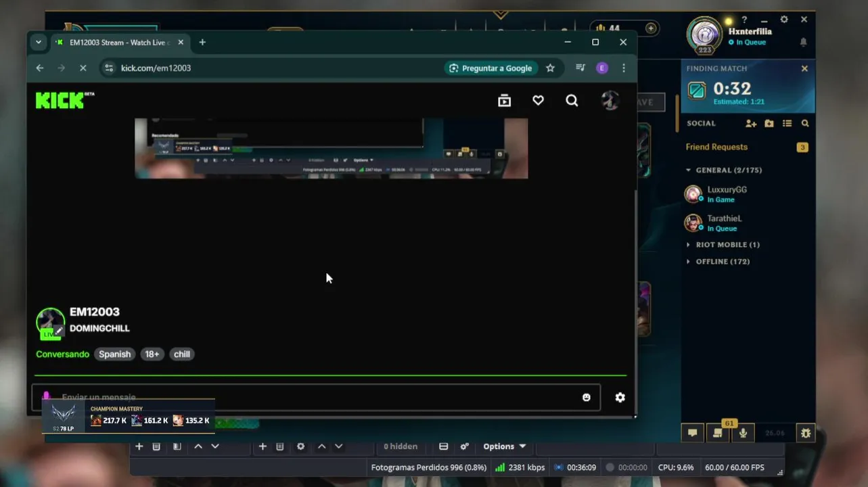
Task: Click the Kick logo
Action: click(x=64, y=100)
